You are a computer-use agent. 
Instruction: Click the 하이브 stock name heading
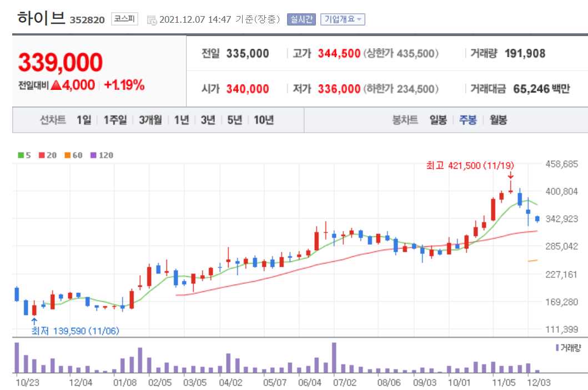(x=41, y=18)
